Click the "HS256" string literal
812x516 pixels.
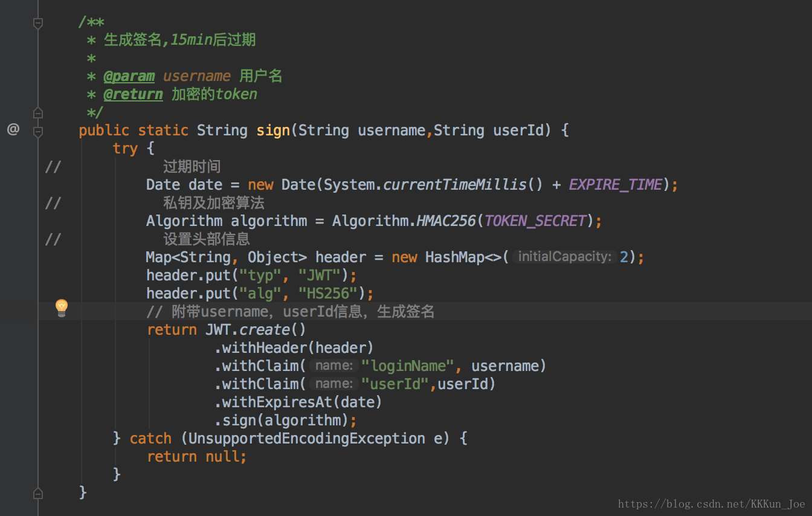(x=328, y=294)
